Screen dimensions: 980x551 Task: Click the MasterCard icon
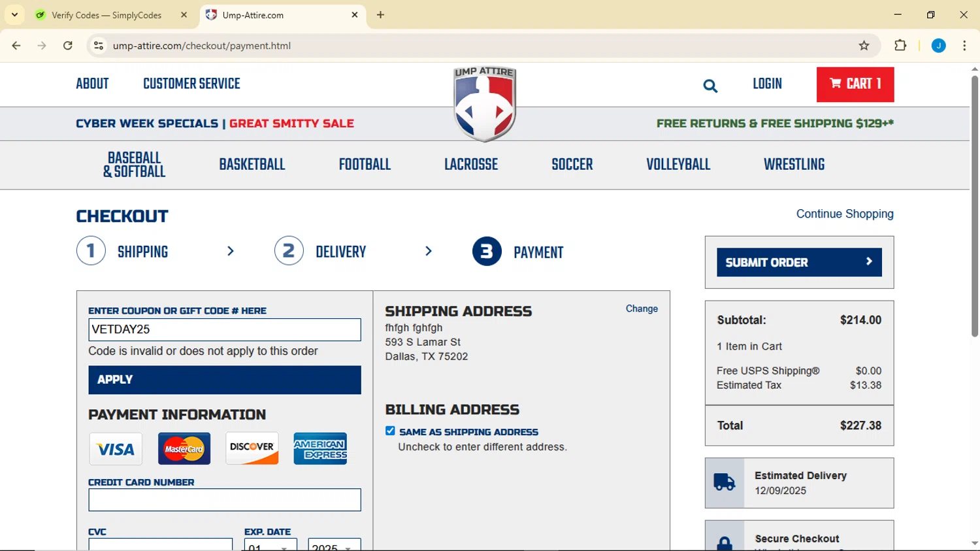pyautogui.click(x=184, y=449)
